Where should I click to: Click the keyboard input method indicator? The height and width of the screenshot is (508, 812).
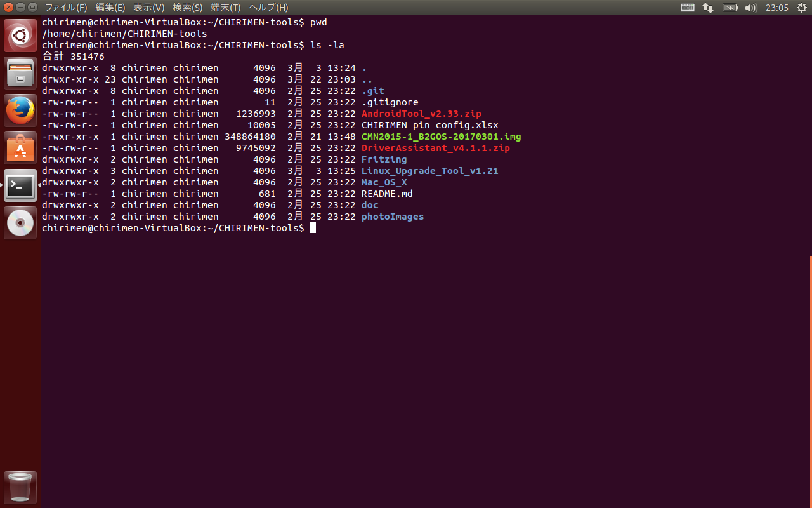(688, 8)
